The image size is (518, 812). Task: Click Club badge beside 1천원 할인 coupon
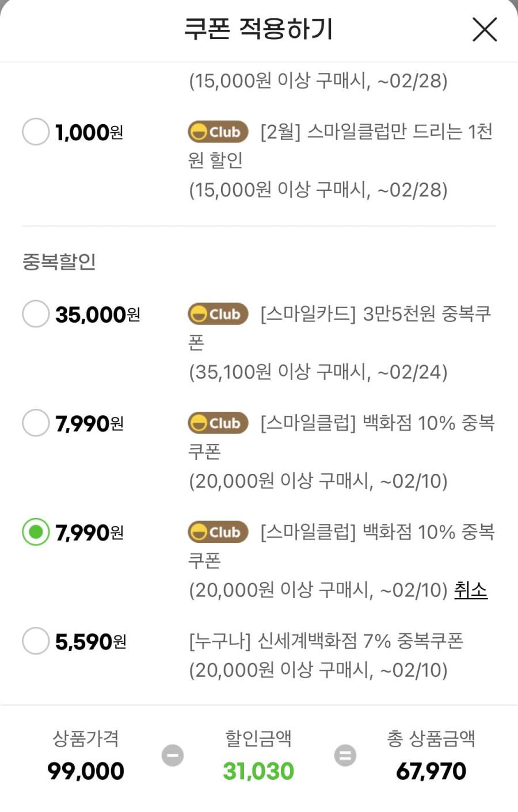click(x=218, y=132)
